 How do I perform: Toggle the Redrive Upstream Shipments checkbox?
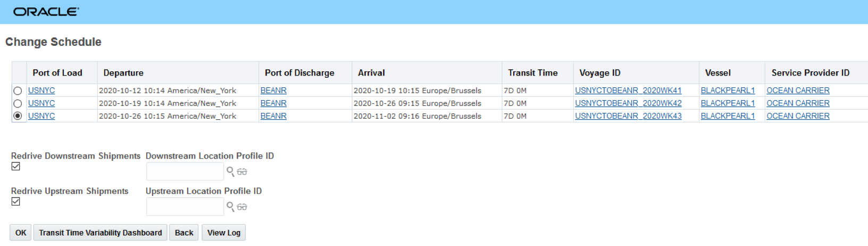click(x=16, y=202)
